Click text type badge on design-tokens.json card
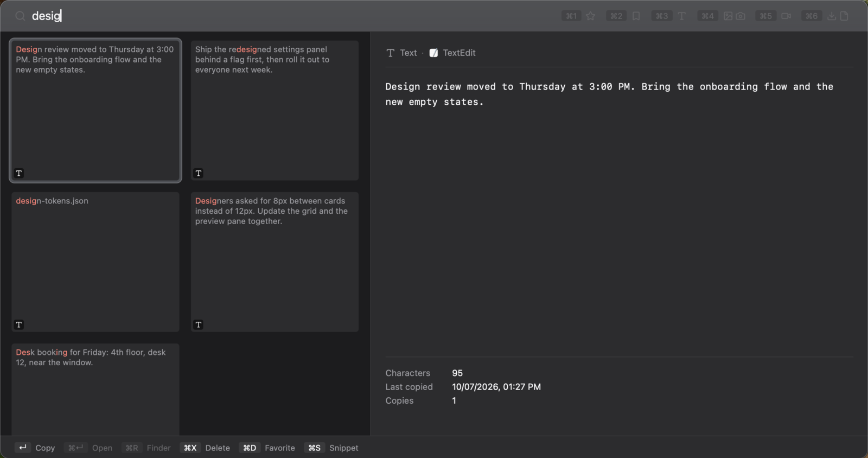 pyautogui.click(x=19, y=325)
